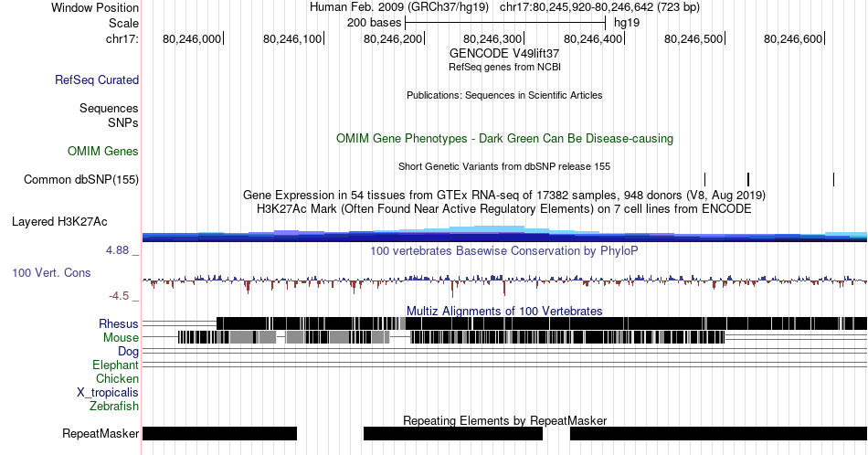Click the GTEx Gene Expression track title
The image size is (868, 455).
[x=504, y=195]
